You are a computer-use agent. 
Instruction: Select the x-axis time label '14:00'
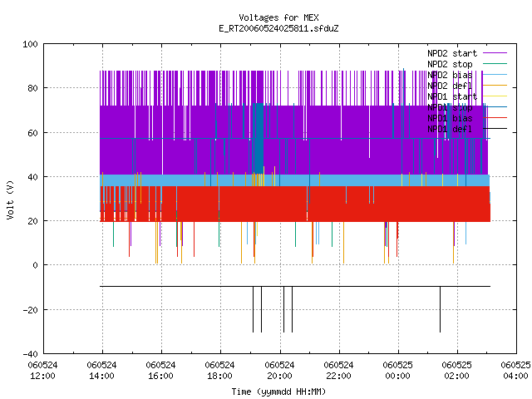pos(101,377)
